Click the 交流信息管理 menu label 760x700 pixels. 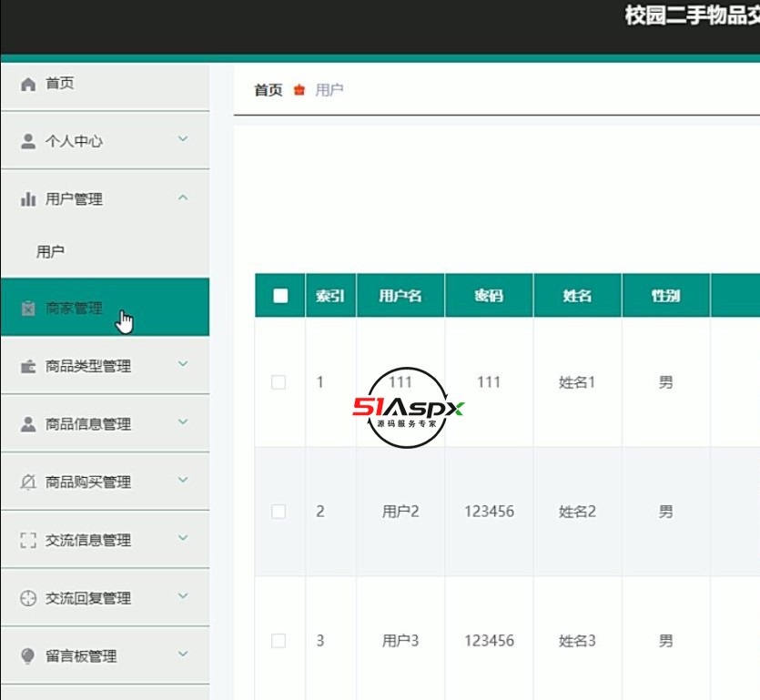coord(88,540)
